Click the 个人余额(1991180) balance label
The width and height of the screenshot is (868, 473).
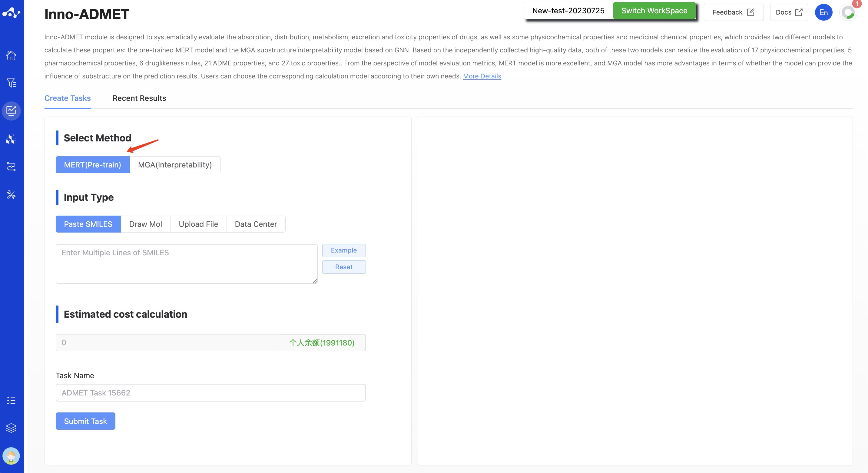coord(322,342)
